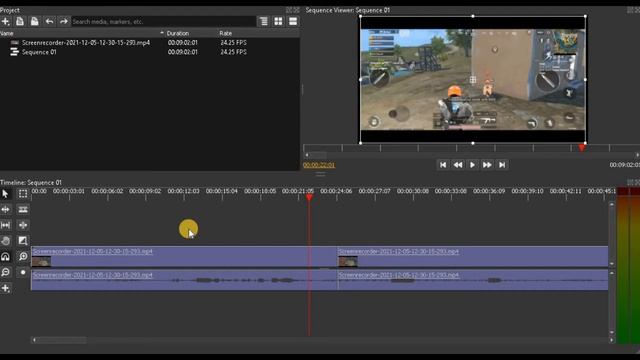Click the Sequence 01 row icon

(14, 52)
